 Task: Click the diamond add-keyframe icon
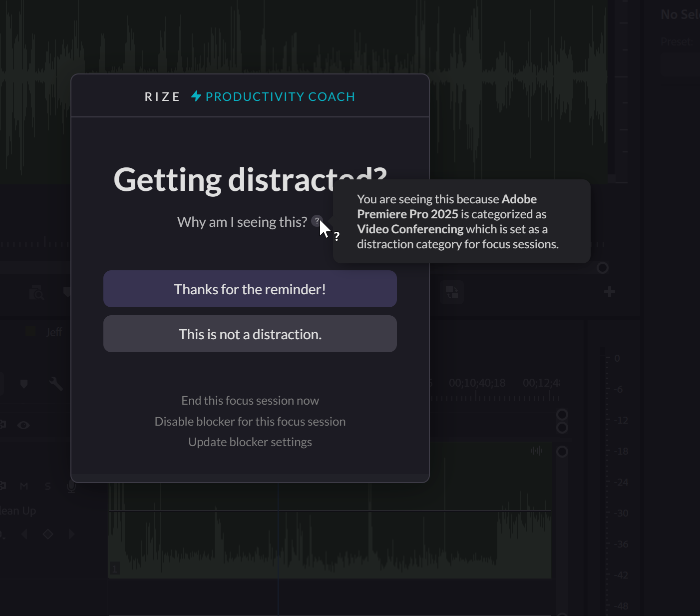coord(48,534)
